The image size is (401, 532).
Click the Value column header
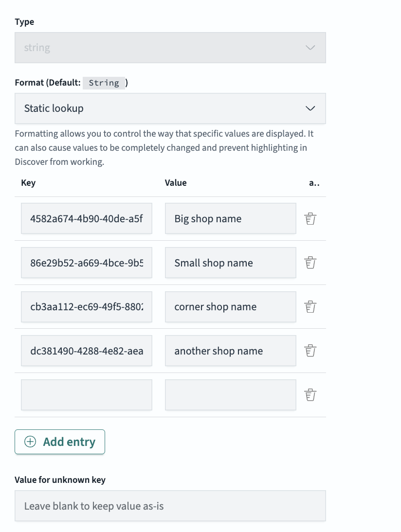(x=176, y=182)
